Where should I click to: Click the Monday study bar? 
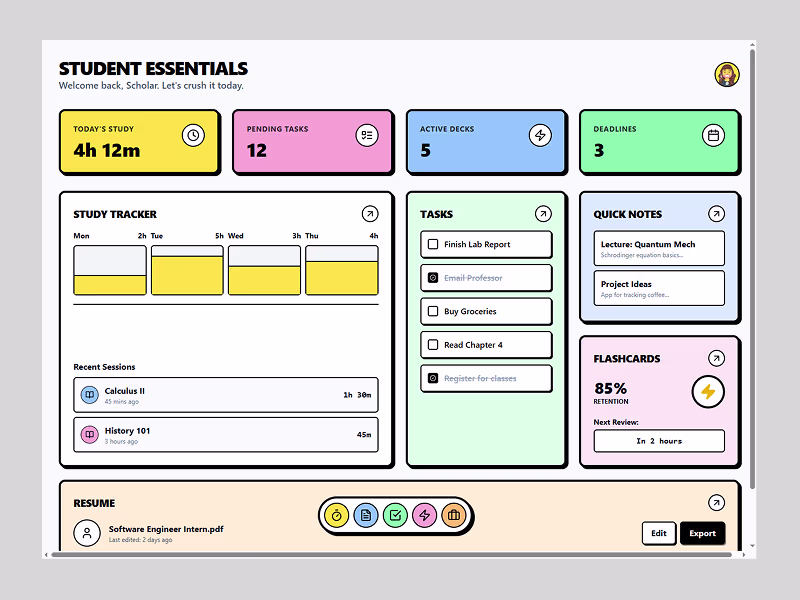click(110, 270)
